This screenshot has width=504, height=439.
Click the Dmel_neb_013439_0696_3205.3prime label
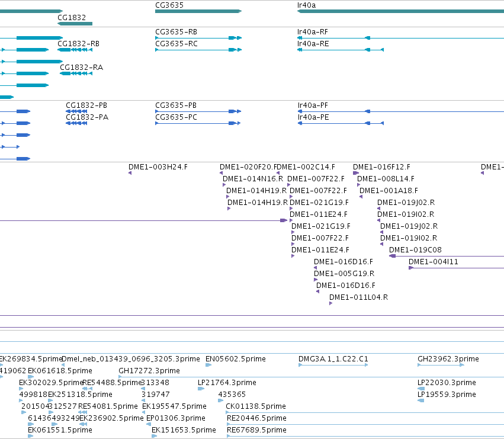130,359
